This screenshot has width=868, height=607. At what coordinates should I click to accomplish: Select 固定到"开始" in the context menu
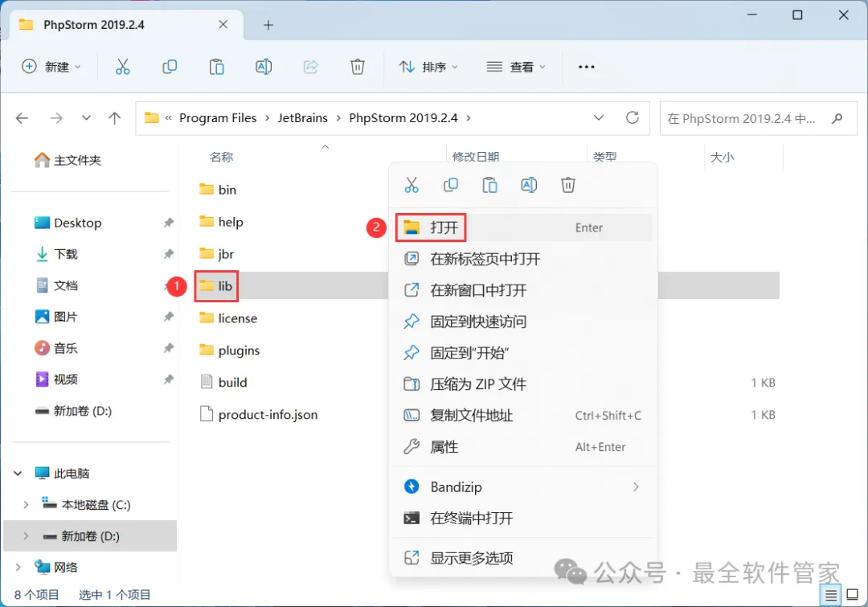tap(522, 353)
